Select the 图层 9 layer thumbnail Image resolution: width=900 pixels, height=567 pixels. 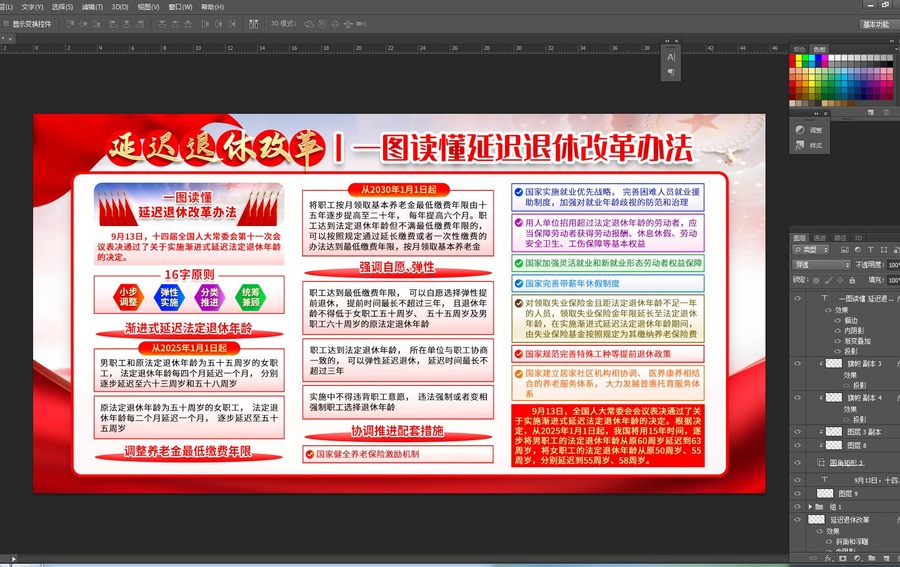825,493
